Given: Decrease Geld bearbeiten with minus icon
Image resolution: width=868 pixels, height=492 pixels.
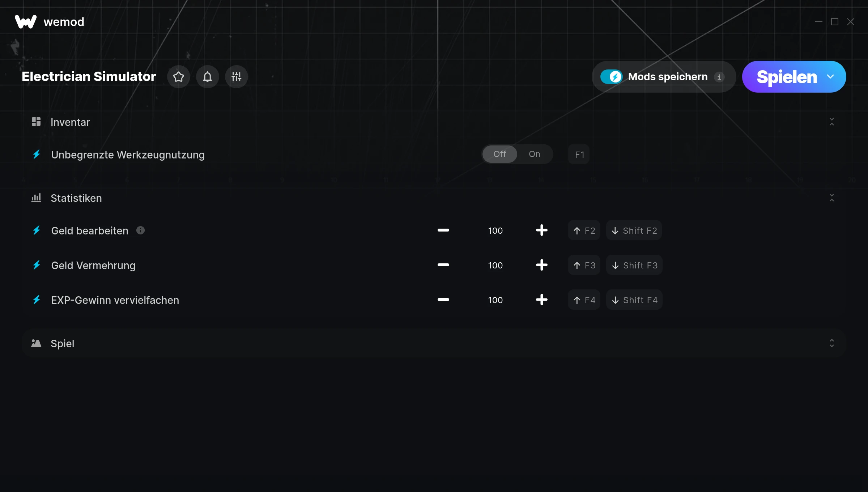Looking at the screenshot, I should [x=443, y=230].
